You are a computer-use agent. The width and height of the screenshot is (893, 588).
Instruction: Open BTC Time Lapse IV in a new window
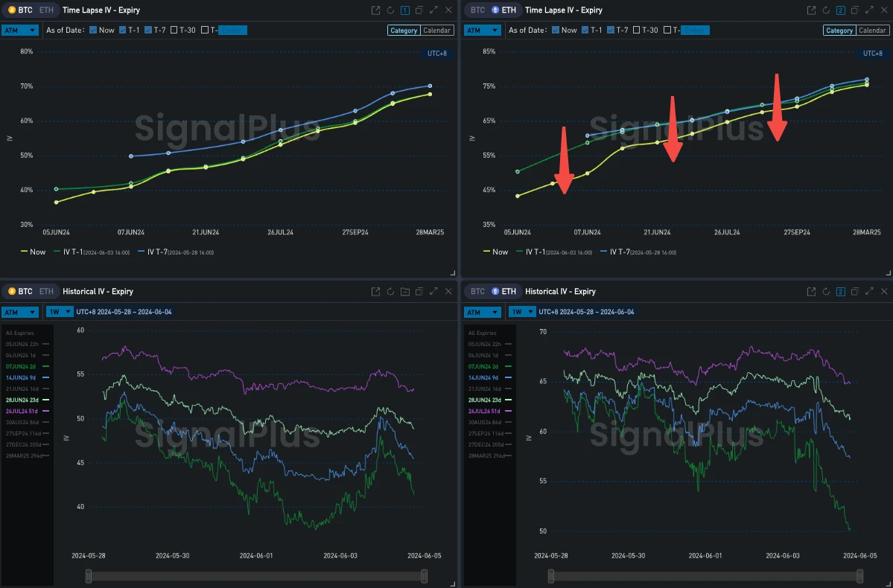375,10
